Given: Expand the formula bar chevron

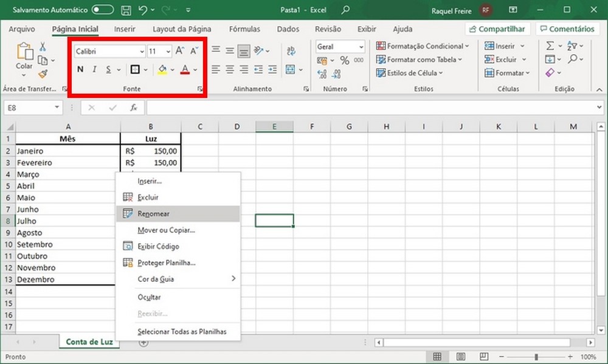Looking at the screenshot, I should click(x=599, y=108).
